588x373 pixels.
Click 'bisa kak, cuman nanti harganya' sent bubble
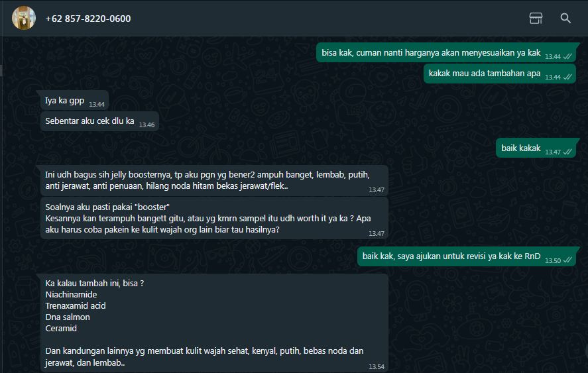click(x=446, y=53)
